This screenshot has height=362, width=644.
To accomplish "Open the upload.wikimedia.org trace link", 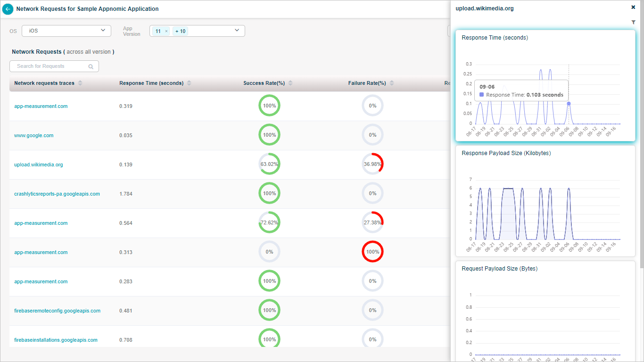I will tap(39, 165).
